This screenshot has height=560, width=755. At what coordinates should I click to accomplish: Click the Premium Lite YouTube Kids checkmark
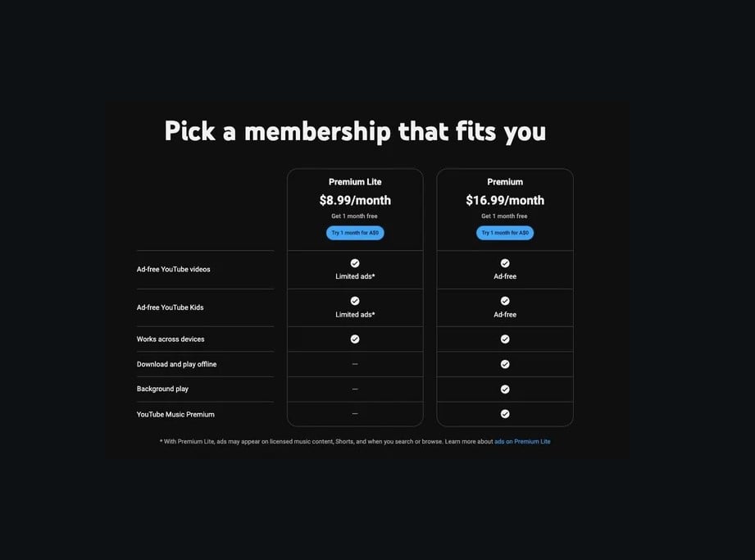pyautogui.click(x=355, y=301)
